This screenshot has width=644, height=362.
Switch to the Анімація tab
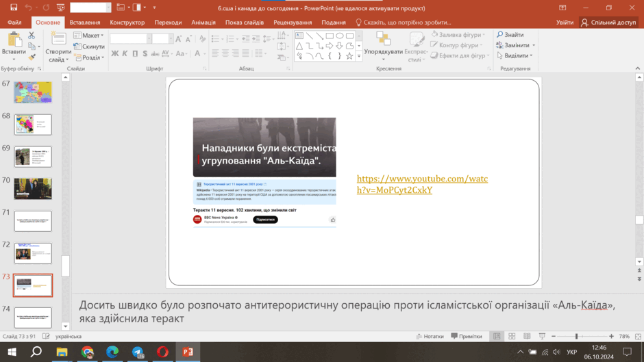[203, 22]
